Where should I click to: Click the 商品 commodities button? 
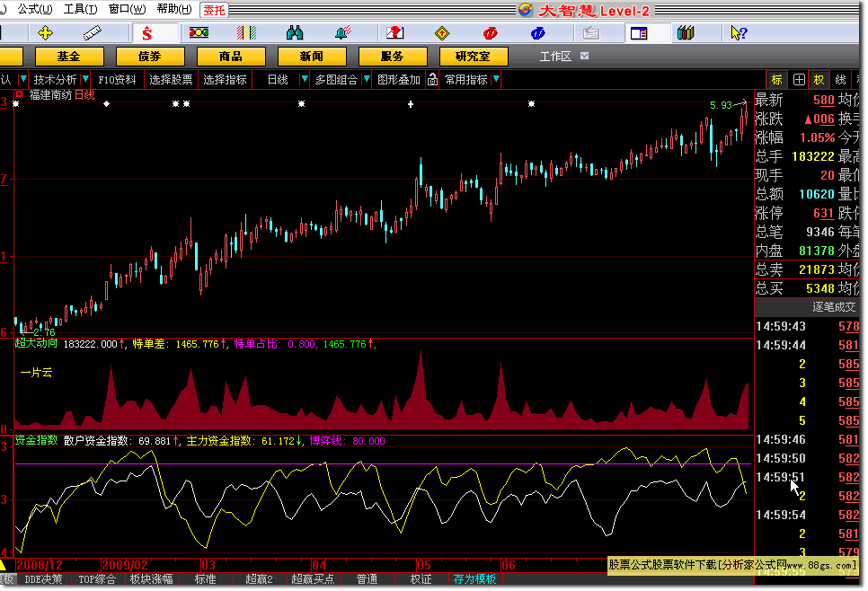(230, 57)
